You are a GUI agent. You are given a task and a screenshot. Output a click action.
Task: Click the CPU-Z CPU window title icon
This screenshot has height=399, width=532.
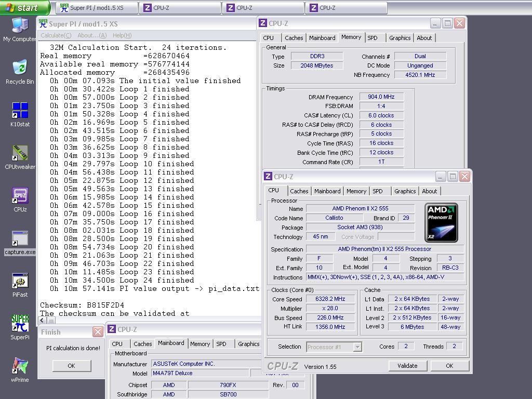(268, 177)
